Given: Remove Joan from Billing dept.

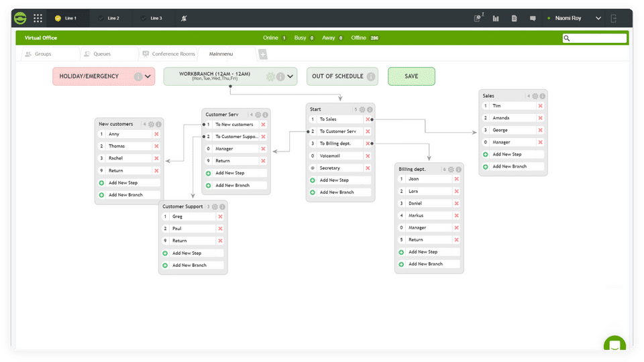Looking at the screenshot, I should click(x=457, y=180).
